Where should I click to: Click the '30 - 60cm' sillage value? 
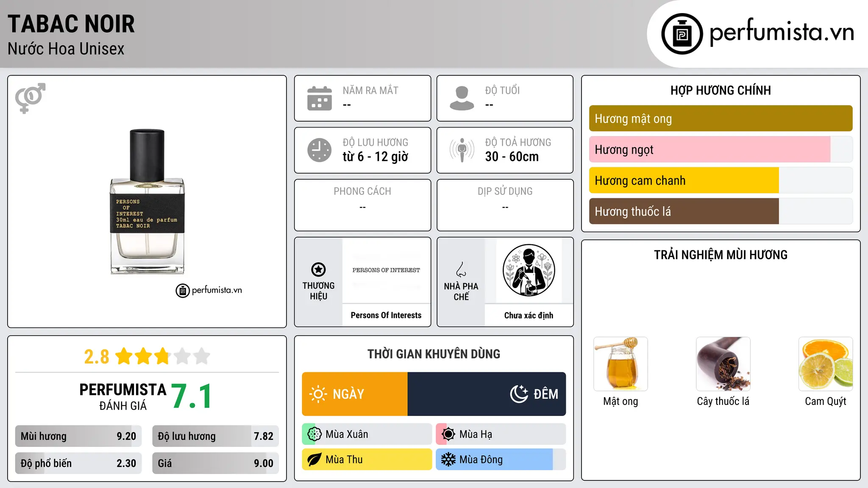click(512, 157)
